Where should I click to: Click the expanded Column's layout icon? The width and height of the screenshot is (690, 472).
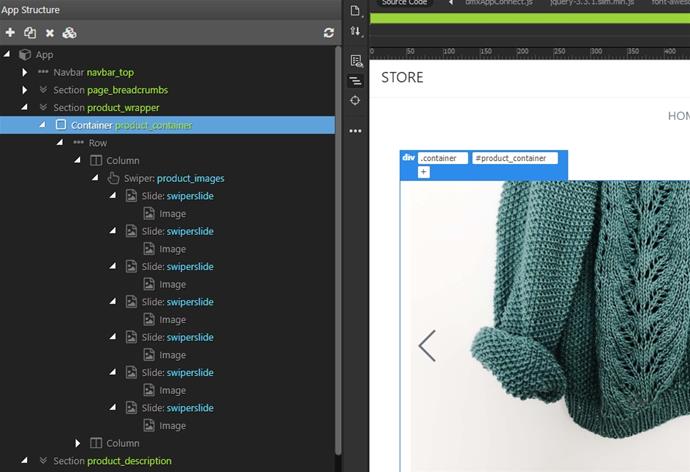[96, 161]
